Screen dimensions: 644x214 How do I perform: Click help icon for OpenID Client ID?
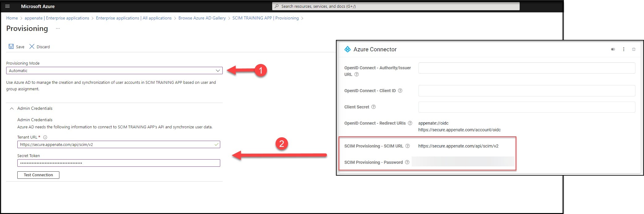(x=400, y=91)
